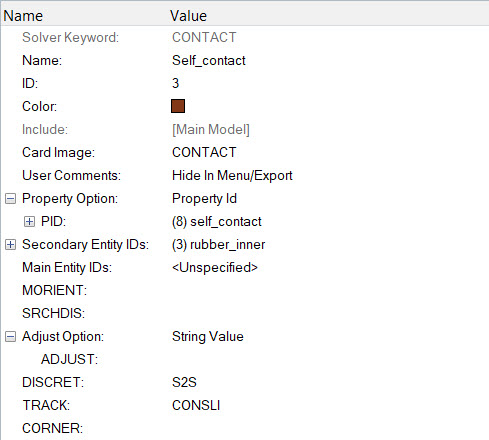This screenshot has height=440, width=489.
Task: Open the Card Image value CONTACT
Action: 204,152
